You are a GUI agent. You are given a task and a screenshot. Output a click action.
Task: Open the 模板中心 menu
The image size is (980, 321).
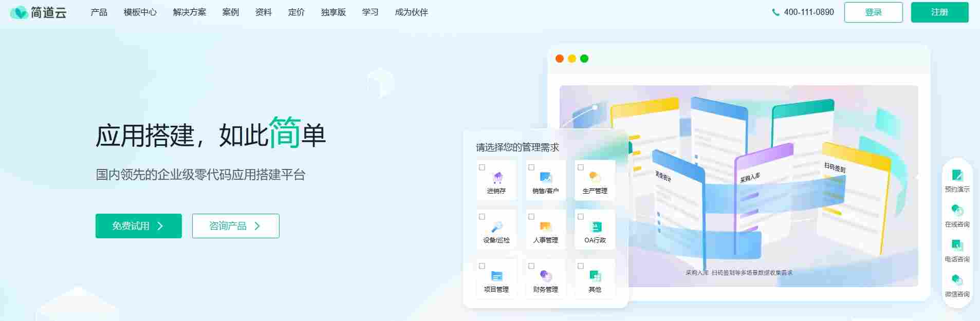click(140, 12)
